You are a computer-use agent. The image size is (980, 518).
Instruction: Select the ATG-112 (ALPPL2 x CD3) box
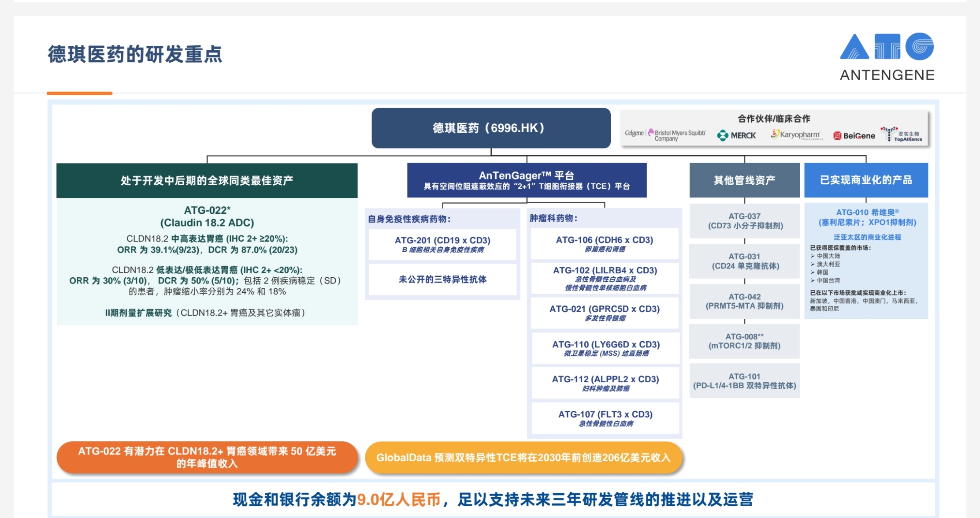(605, 383)
